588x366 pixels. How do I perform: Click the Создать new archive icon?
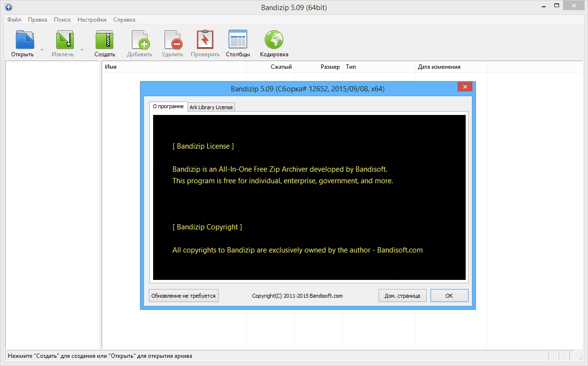[x=104, y=40]
